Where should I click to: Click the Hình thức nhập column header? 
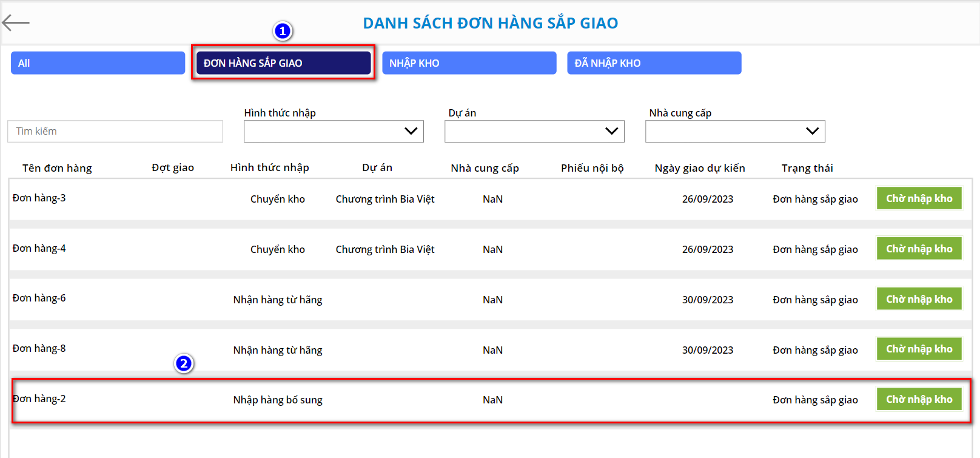(270, 168)
